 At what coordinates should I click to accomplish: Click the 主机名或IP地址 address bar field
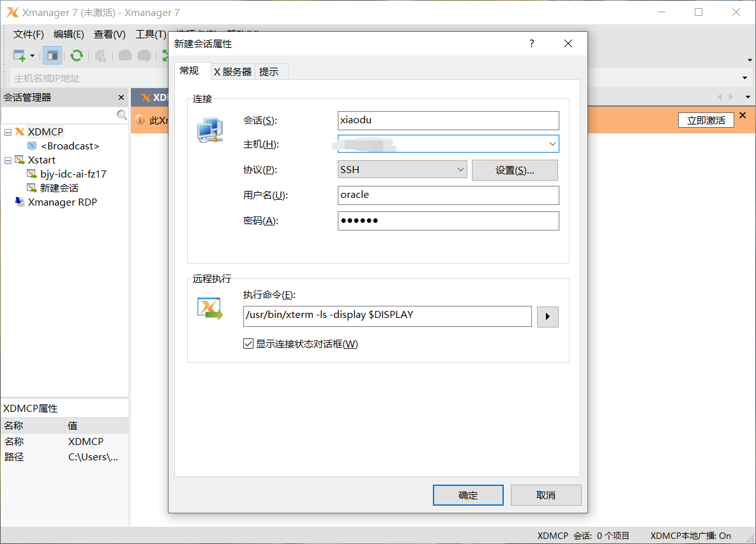[89, 78]
